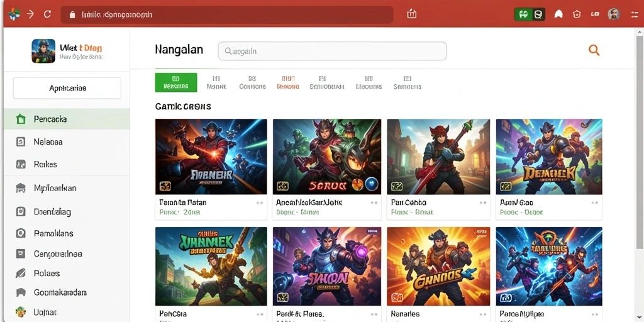The height and width of the screenshot is (322, 644).
Task: Open the ParrCehba game thumbnail
Action: click(438, 157)
